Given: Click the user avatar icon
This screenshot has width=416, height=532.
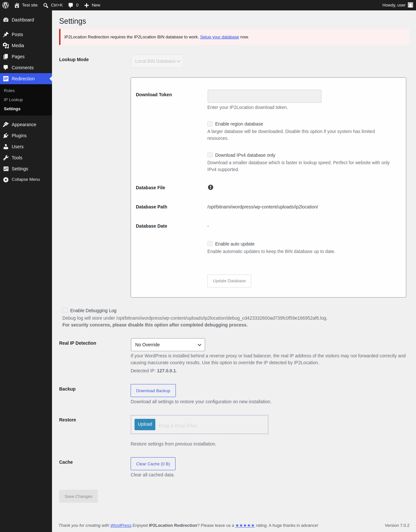Looking at the screenshot, I should (410, 5).
